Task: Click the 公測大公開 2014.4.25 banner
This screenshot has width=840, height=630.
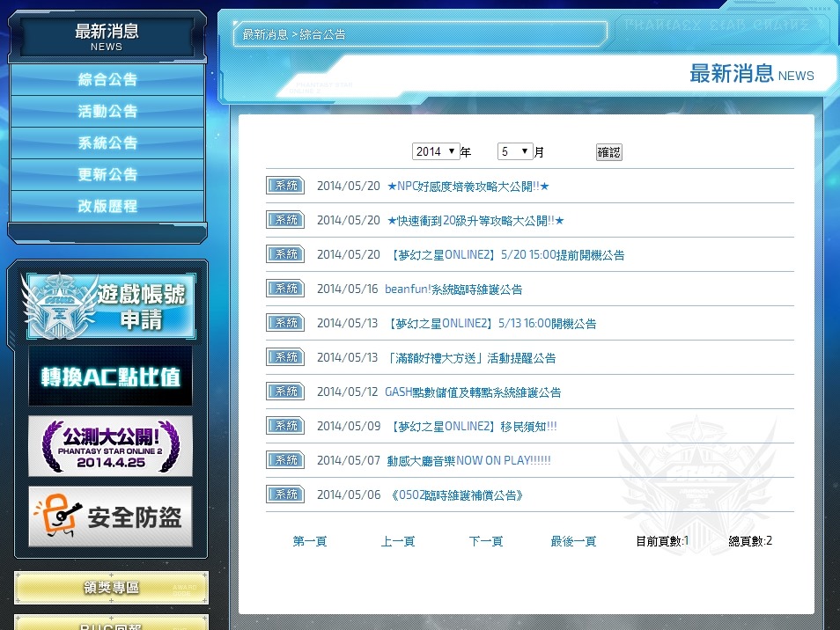Action: (x=110, y=446)
